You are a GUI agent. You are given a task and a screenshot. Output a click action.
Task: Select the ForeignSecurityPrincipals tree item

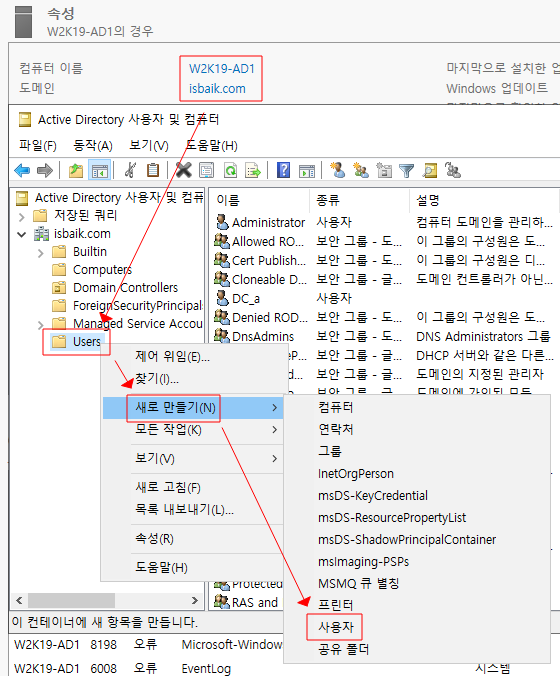138,305
